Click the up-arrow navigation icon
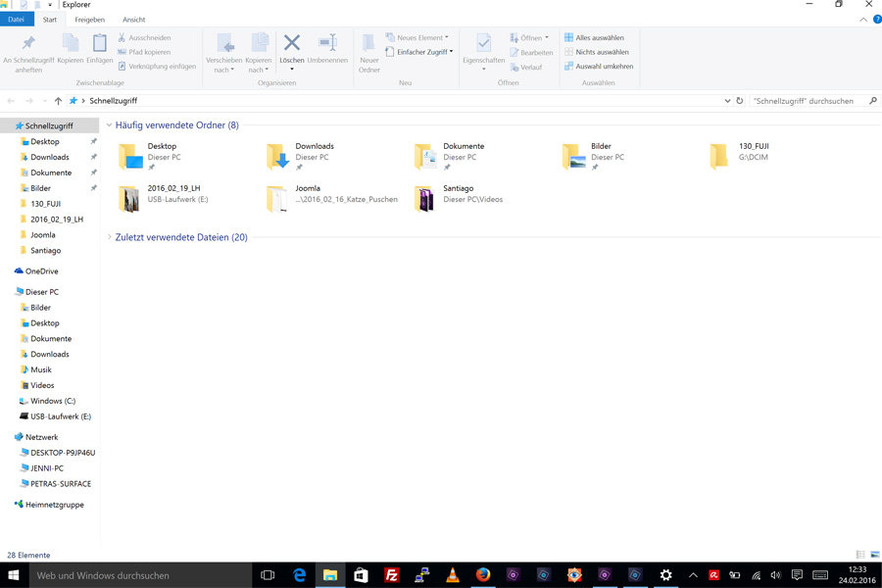This screenshot has width=882, height=588. pyautogui.click(x=58, y=101)
